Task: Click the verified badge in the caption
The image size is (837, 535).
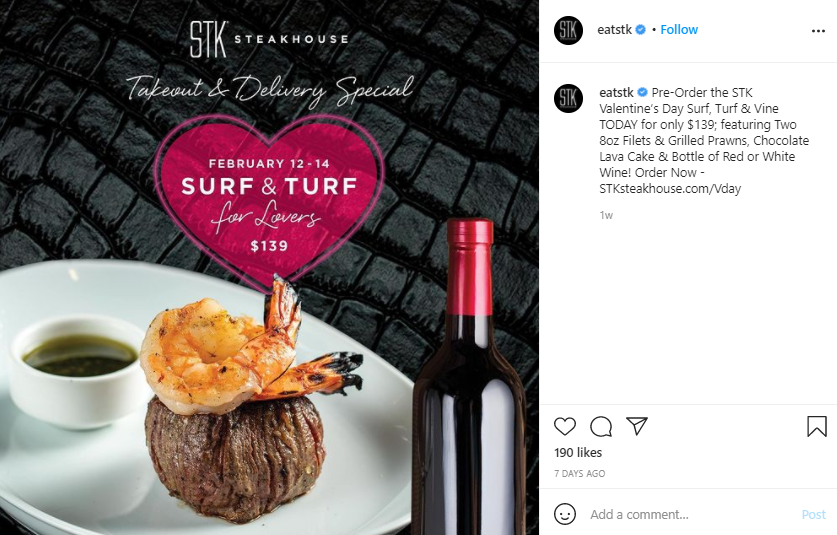Action: pos(643,93)
